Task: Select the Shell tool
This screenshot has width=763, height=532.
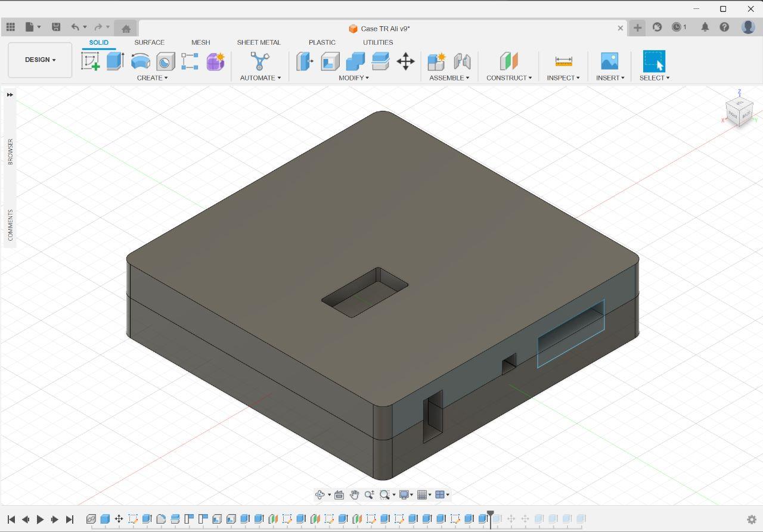Action: point(330,61)
